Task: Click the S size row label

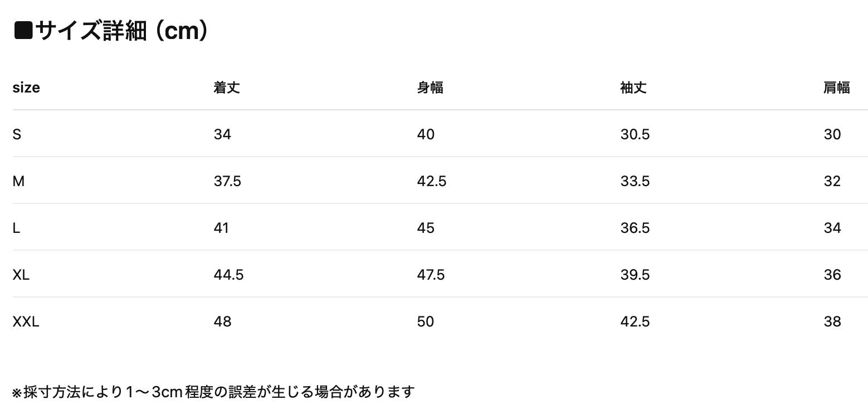Action: pos(17,135)
